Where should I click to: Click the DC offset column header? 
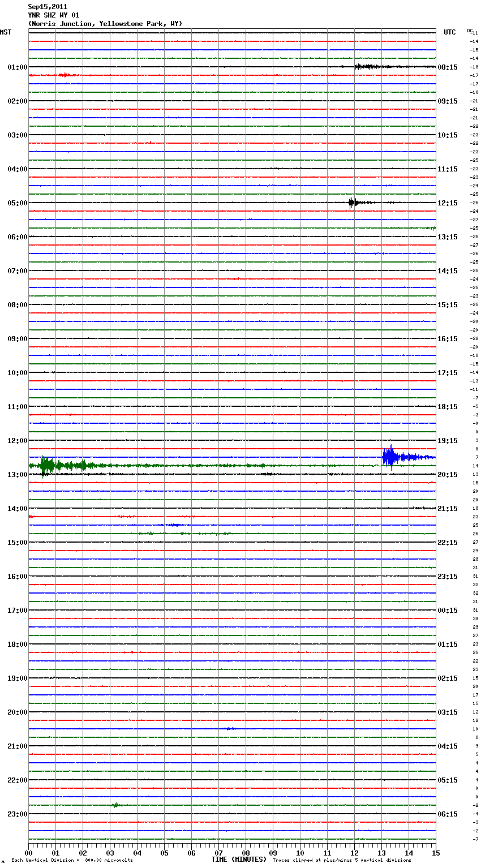(x=469, y=31)
